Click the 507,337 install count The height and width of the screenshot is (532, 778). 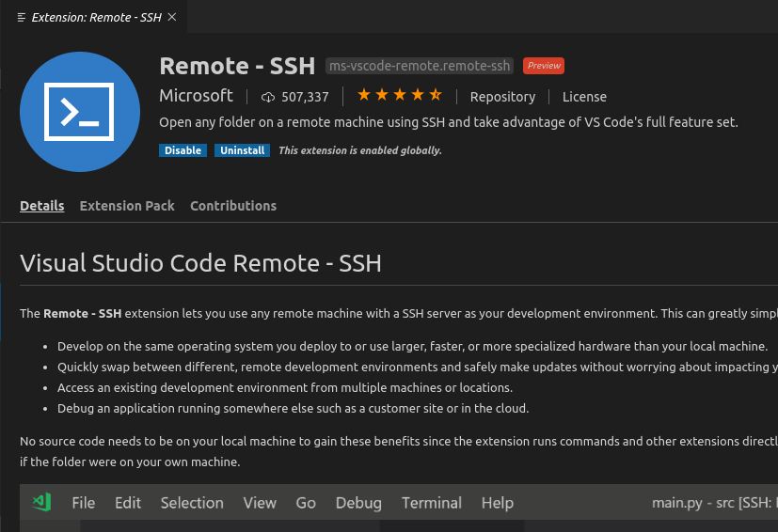pyautogui.click(x=305, y=97)
